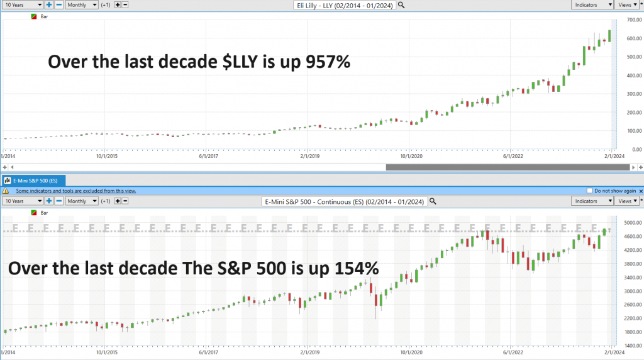The width and height of the screenshot is (644, 360).
Task: Click right scroll arrow under LLY chart
Action: coord(634,167)
